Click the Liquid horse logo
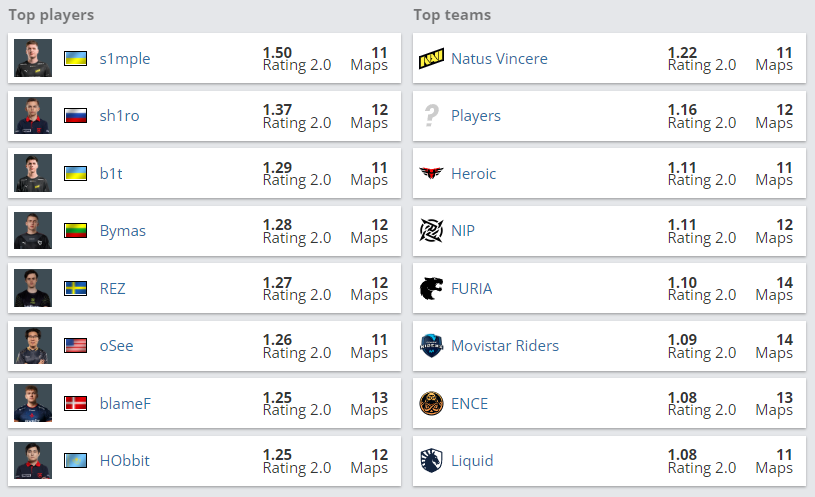This screenshot has width=815, height=497. click(x=431, y=461)
